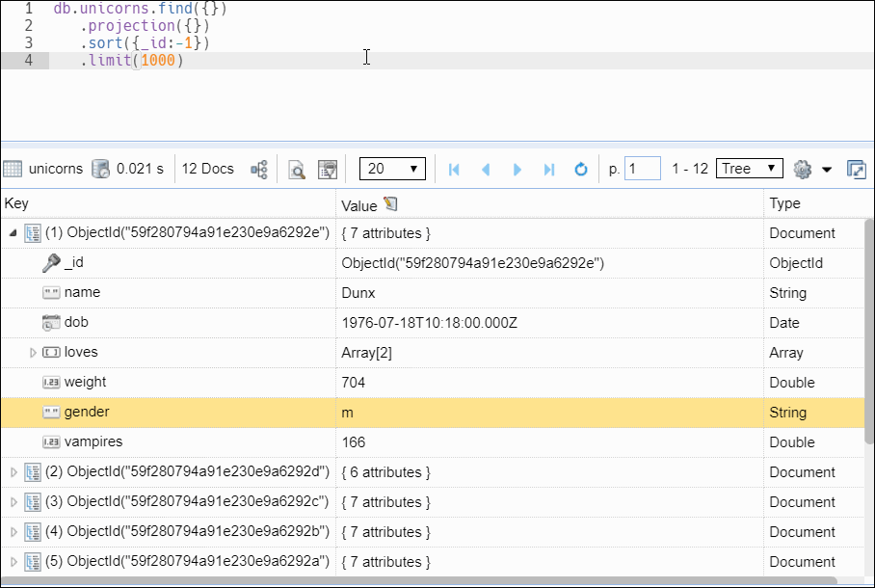Click the unicorns collection grid icon
Viewport: 875px width, 588px height.
[13, 169]
